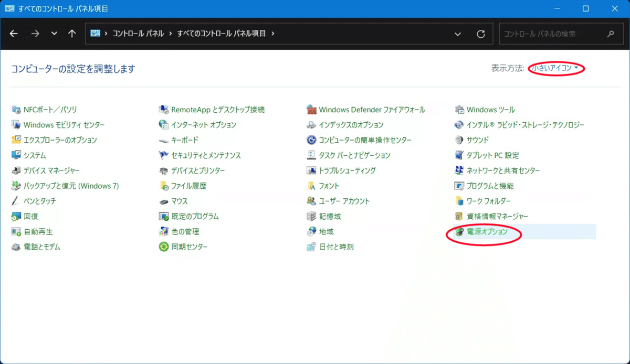Open the 地域 globe icon
The width and height of the screenshot is (630, 364).
(311, 231)
